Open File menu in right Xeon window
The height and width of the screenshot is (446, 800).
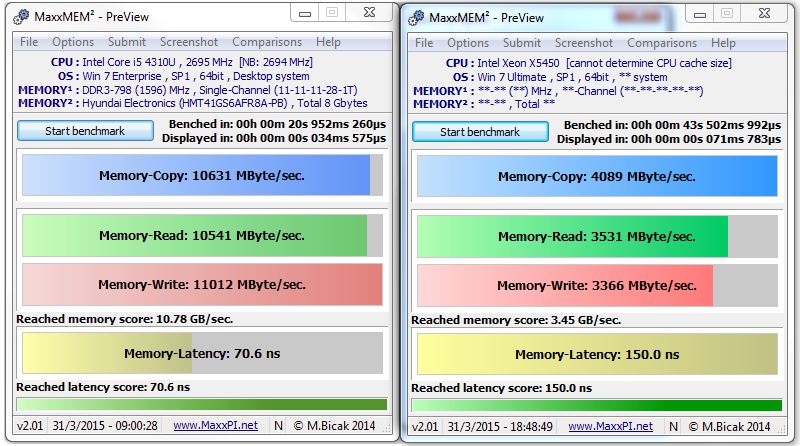[x=424, y=43]
